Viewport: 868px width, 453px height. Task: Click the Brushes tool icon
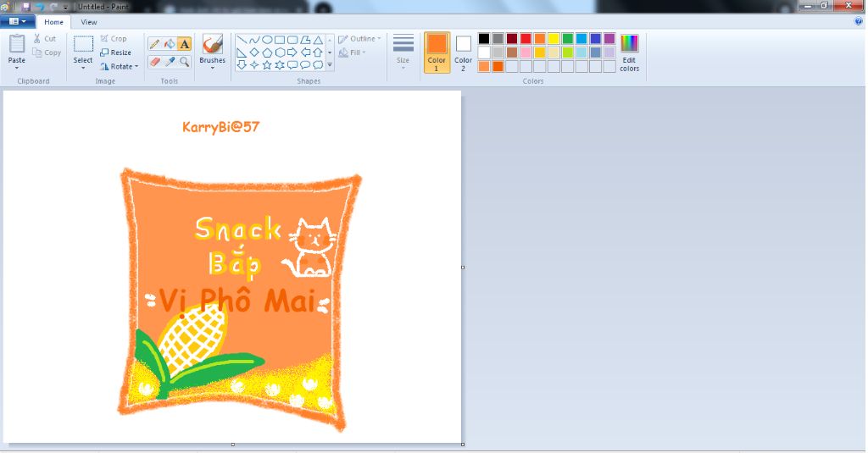[213, 44]
